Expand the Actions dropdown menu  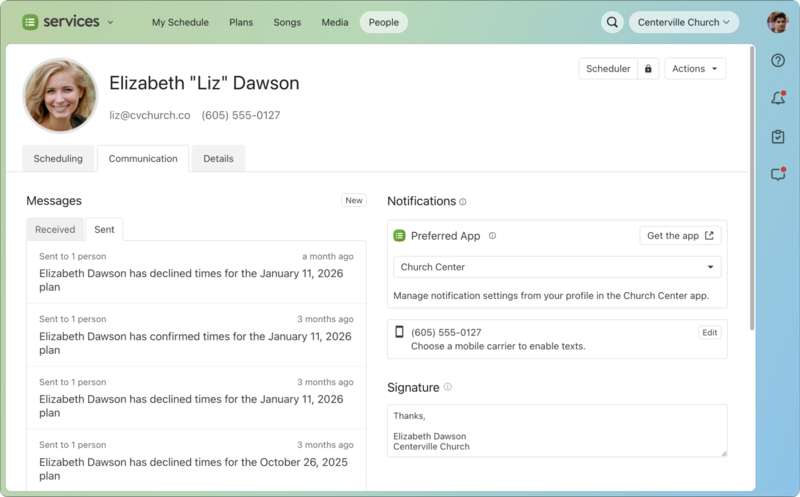pyautogui.click(x=695, y=69)
